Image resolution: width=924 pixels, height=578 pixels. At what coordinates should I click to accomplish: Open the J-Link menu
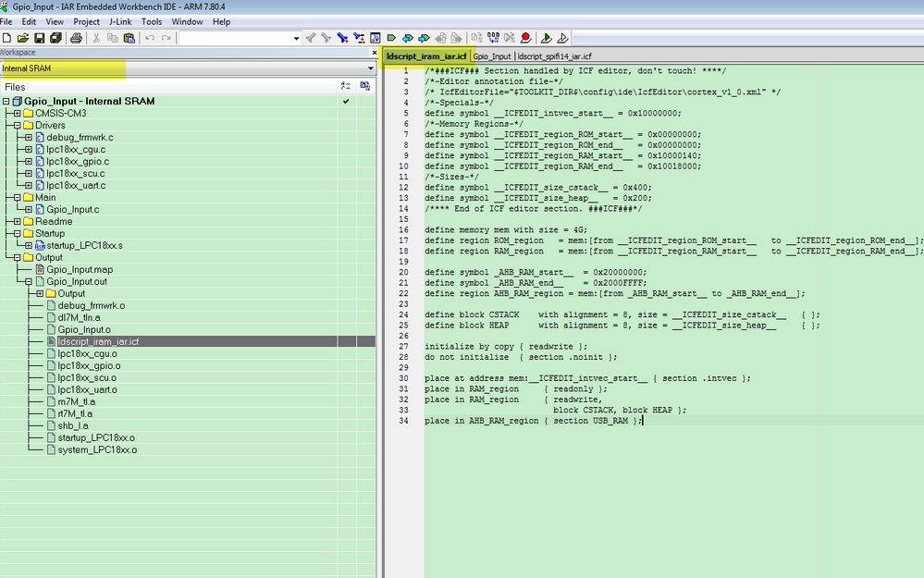(x=120, y=22)
